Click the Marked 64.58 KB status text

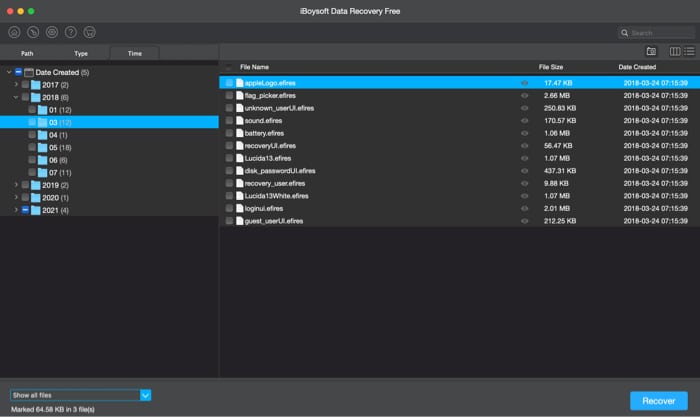(53, 409)
